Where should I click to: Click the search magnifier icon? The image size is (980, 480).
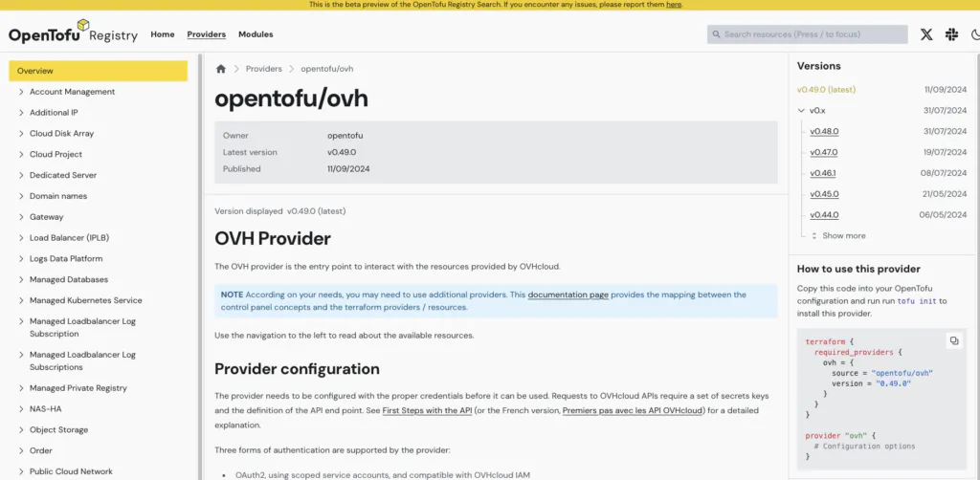point(716,35)
